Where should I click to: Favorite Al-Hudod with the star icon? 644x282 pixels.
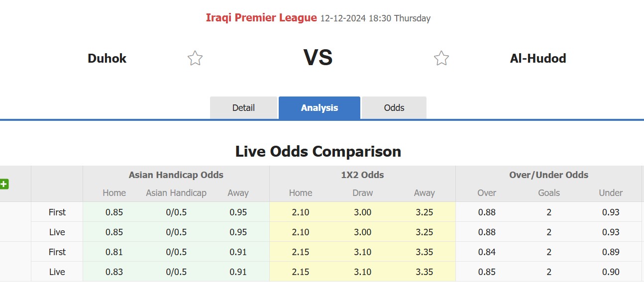pos(441,58)
